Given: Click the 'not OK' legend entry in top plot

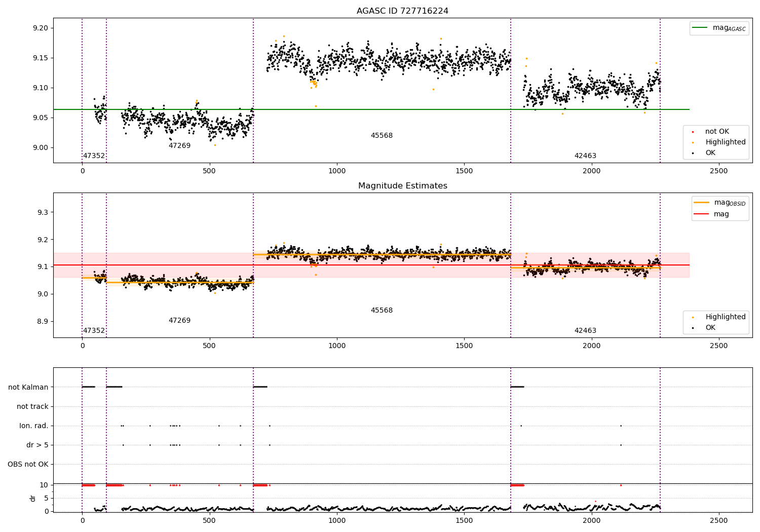Looking at the screenshot, I should (x=717, y=131).
